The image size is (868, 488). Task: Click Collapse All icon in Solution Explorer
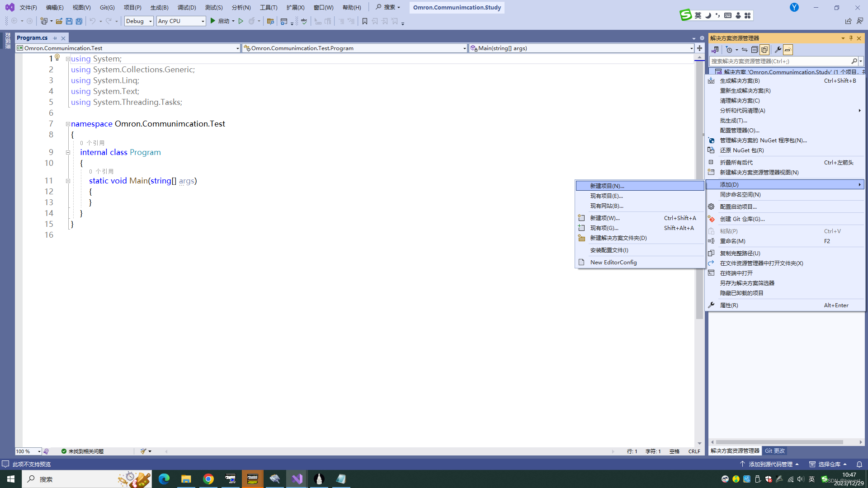click(x=755, y=50)
